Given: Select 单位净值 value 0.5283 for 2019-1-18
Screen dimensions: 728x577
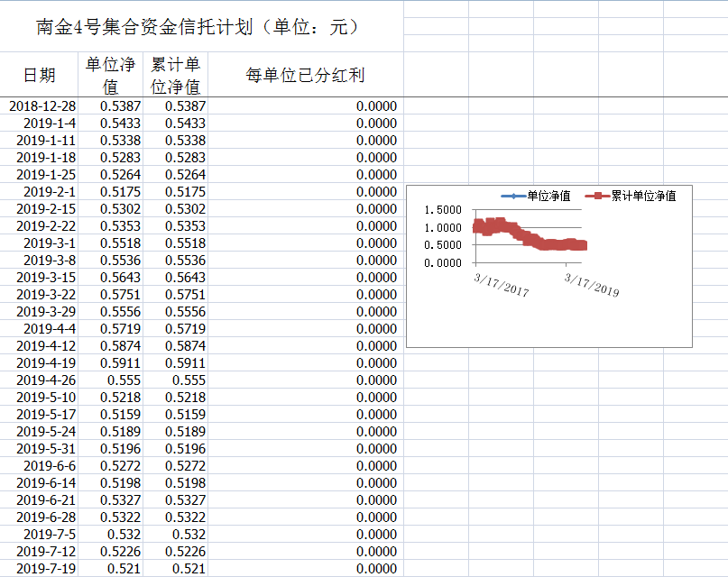Looking at the screenshot, I should [110, 157].
